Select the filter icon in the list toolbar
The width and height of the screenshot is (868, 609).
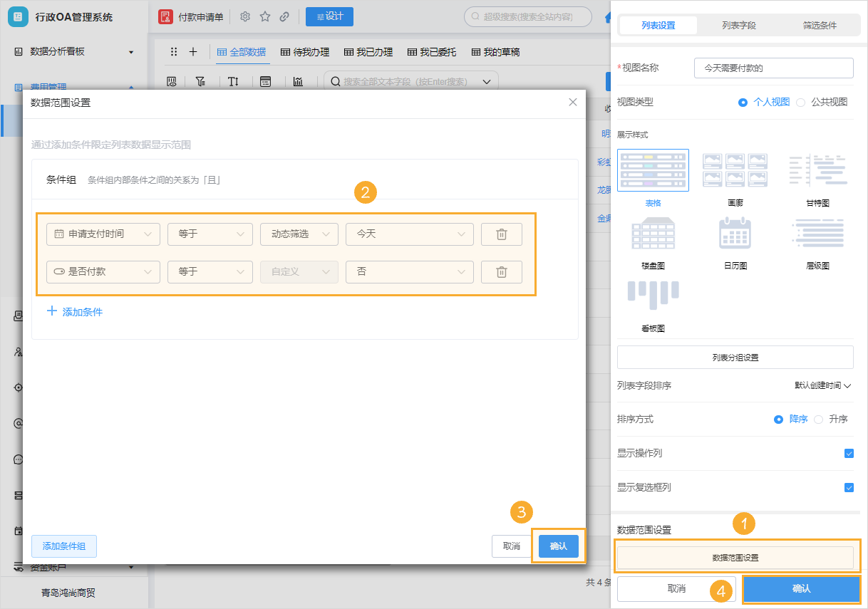click(200, 81)
